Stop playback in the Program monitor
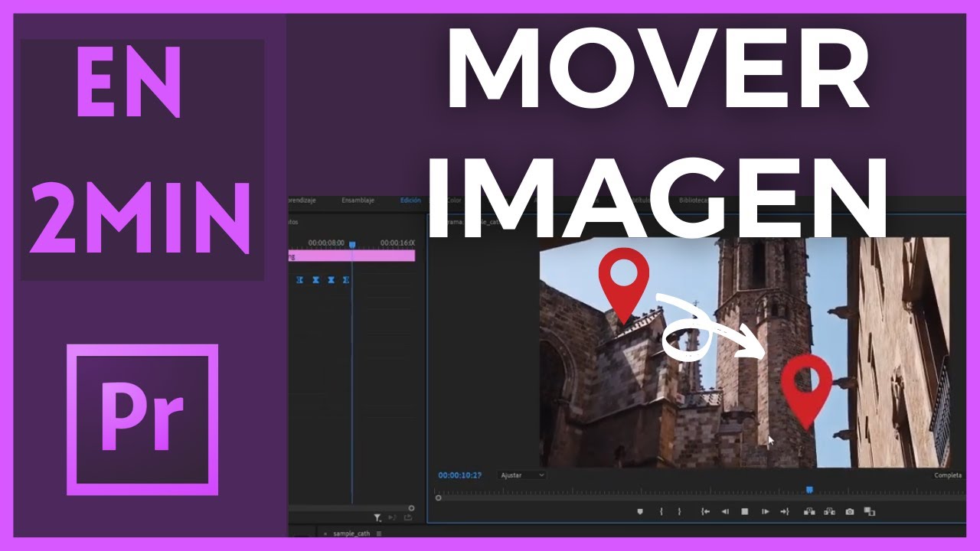Viewport: 980px width, 551px height. [x=744, y=511]
